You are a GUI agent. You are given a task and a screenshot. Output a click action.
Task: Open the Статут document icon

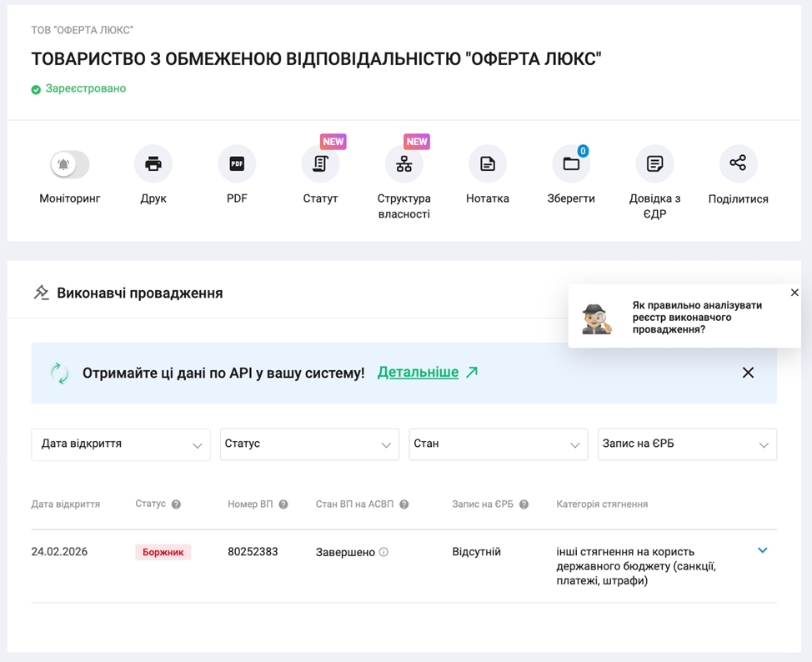pyautogui.click(x=320, y=164)
